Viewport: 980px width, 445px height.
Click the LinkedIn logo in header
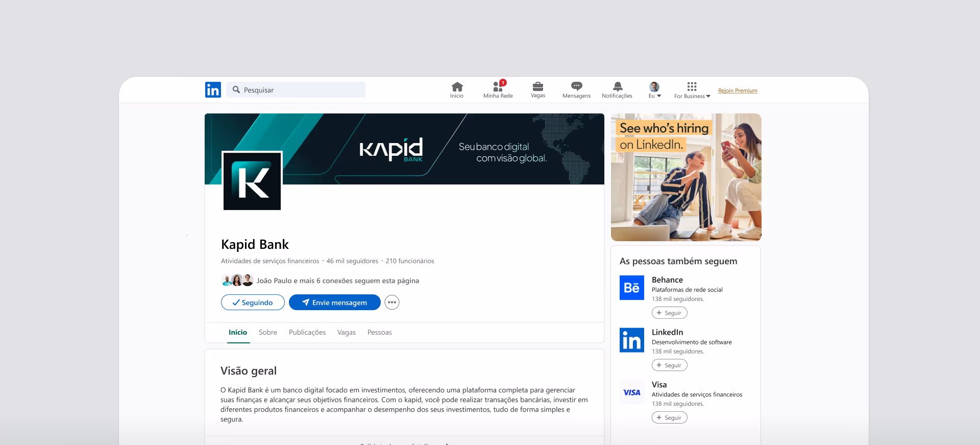click(x=213, y=90)
